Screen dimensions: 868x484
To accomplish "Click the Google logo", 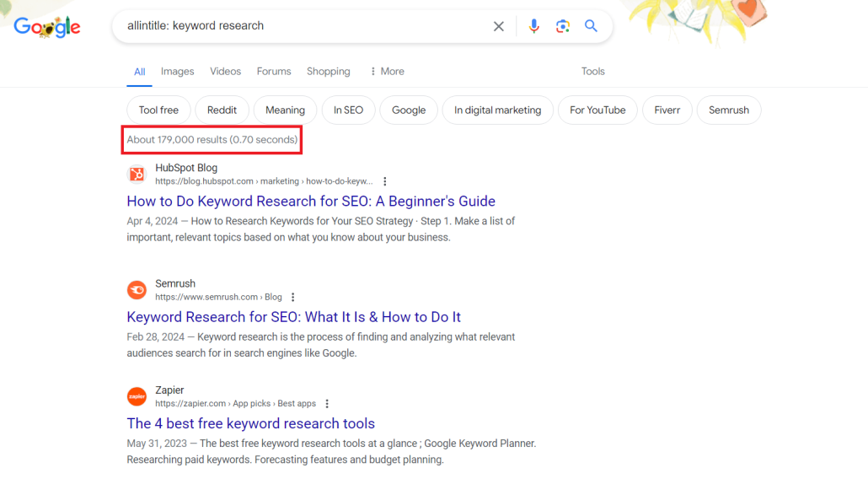I will [x=47, y=27].
